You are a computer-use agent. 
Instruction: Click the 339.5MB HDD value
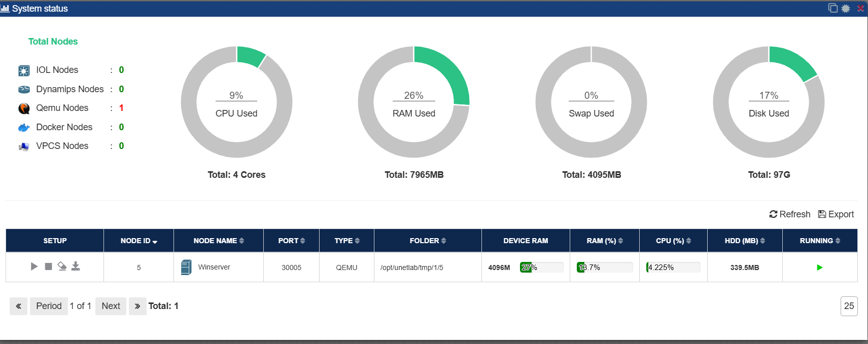[745, 267]
